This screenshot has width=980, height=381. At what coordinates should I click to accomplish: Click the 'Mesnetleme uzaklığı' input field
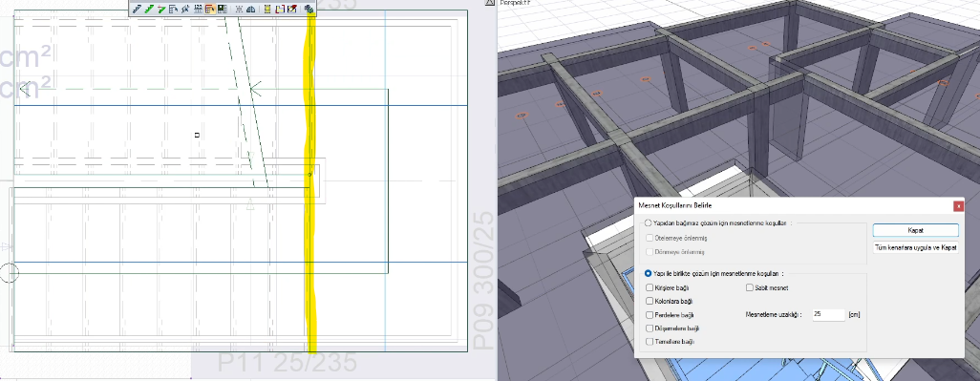pyautogui.click(x=828, y=315)
